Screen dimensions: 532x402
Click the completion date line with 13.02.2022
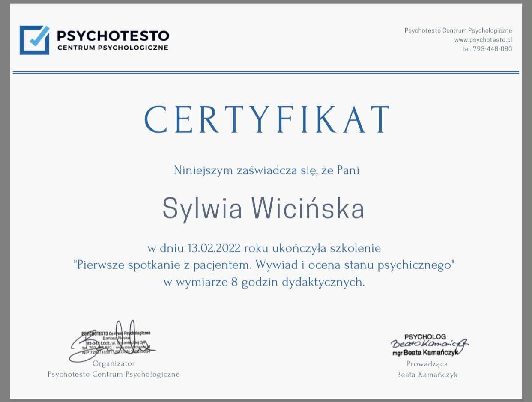point(264,248)
